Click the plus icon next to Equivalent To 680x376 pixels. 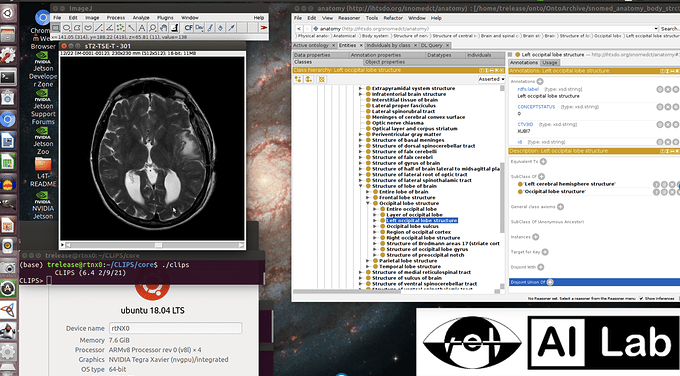(x=543, y=161)
